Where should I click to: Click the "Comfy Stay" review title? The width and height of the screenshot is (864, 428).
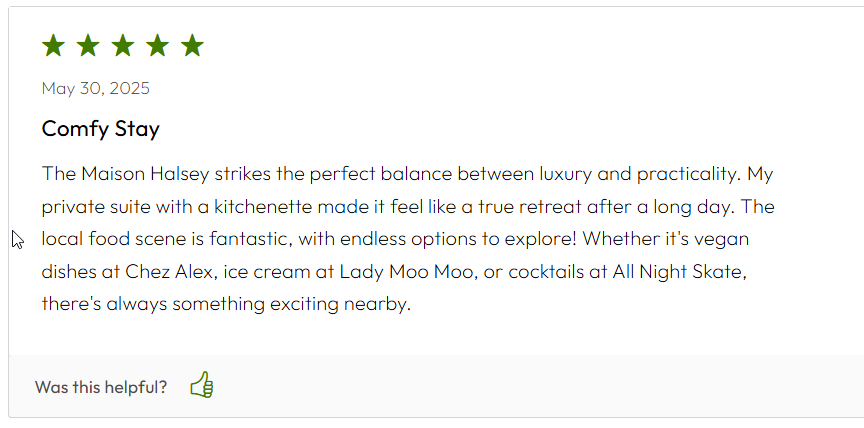click(100, 129)
